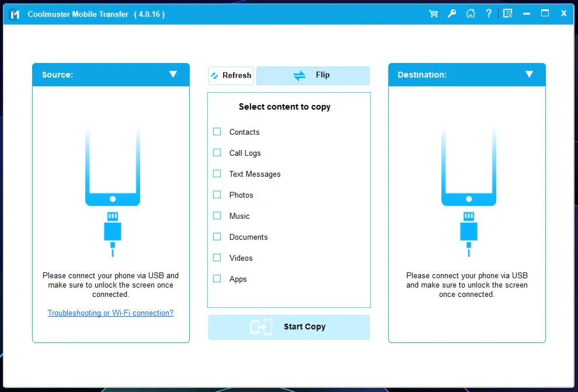Toggle the Music checkbox
The height and width of the screenshot is (392, 578).
point(217,215)
